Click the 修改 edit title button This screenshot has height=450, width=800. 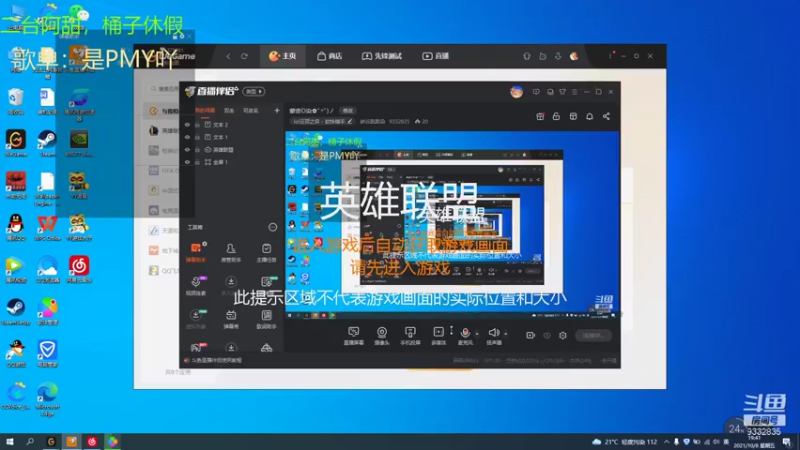click(x=347, y=111)
